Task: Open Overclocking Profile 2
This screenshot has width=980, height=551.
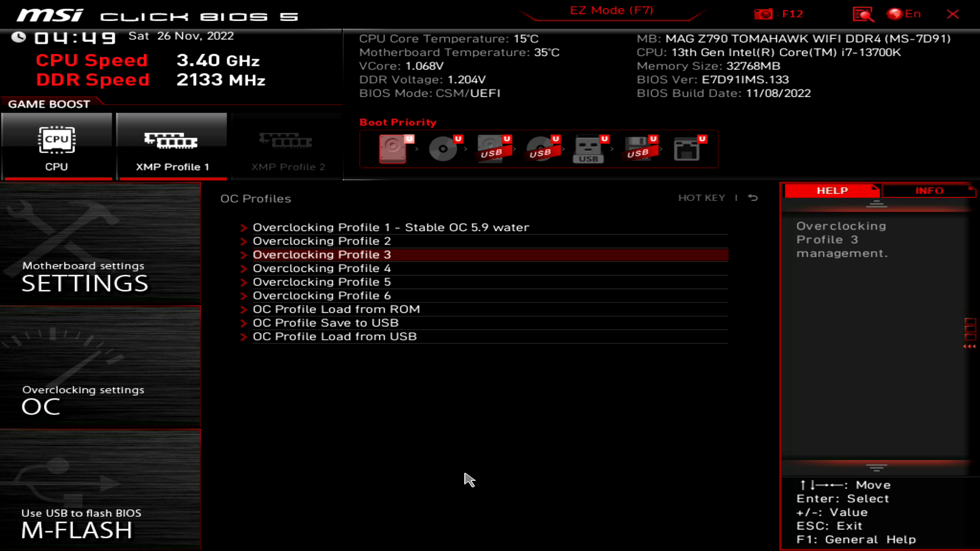Action: point(490,241)
